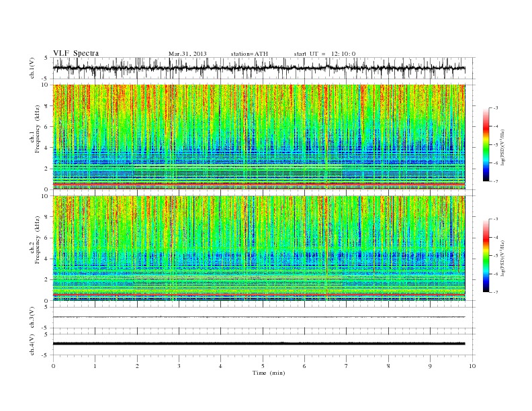Click the "-3" tick on ch.2 color bar
This screenshot has height=411, width=532.
495,219
